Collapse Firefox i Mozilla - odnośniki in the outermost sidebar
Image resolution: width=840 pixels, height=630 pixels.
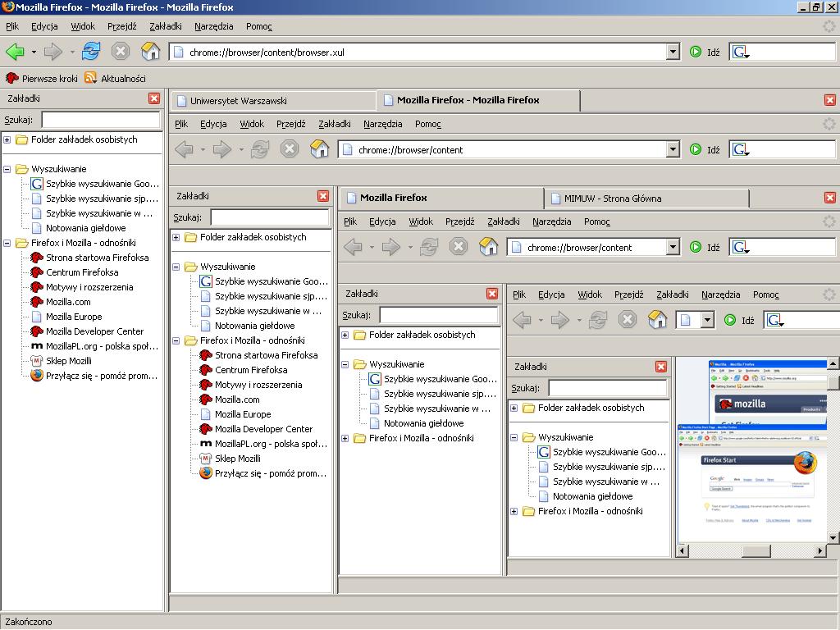coord(7,243)
